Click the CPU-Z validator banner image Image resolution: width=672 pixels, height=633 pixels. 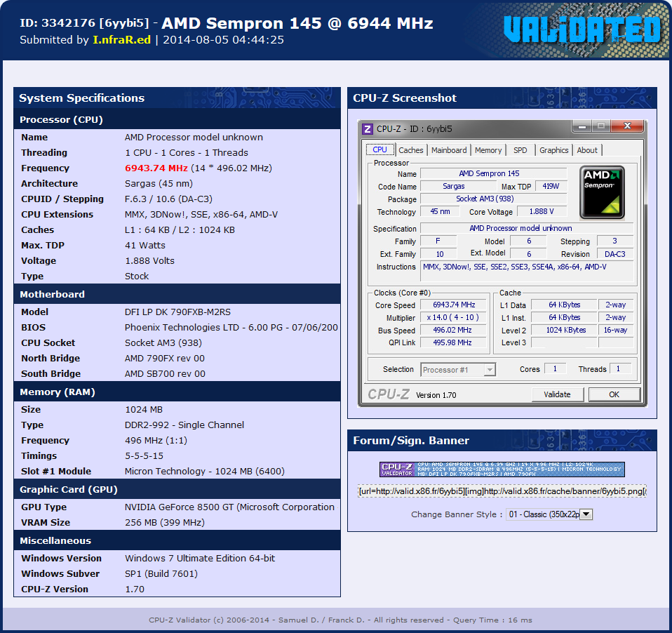(502, 469)
